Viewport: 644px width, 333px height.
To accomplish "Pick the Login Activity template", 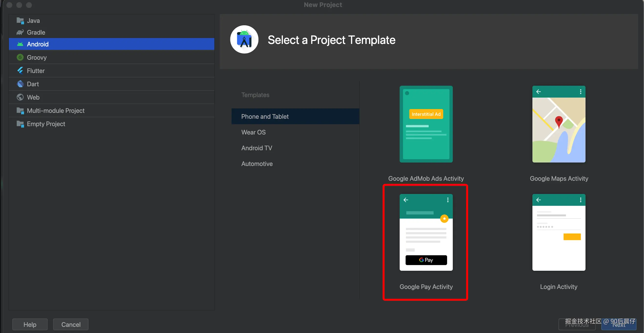I will pyautogui.click(x=558, y=232).
